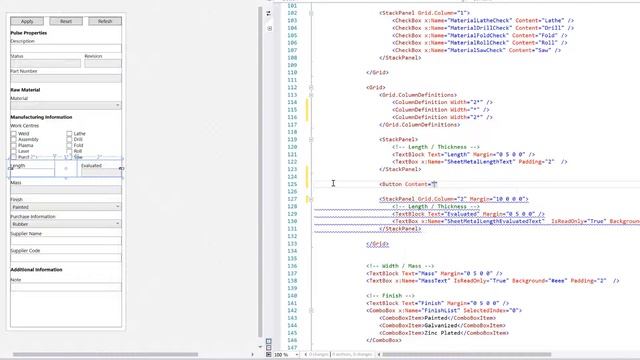Tick the Lathe checkbox
Viewport: 640px width, 360px height.
point(69,133)
